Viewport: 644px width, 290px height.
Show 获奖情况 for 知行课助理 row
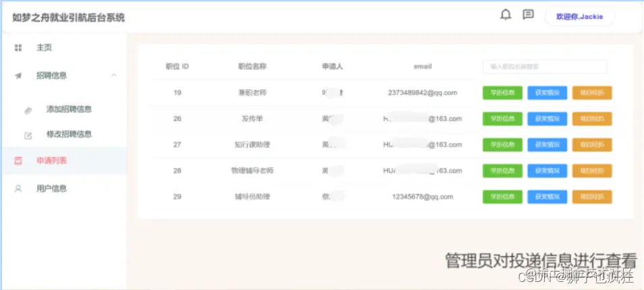click(x=547, y=145)
